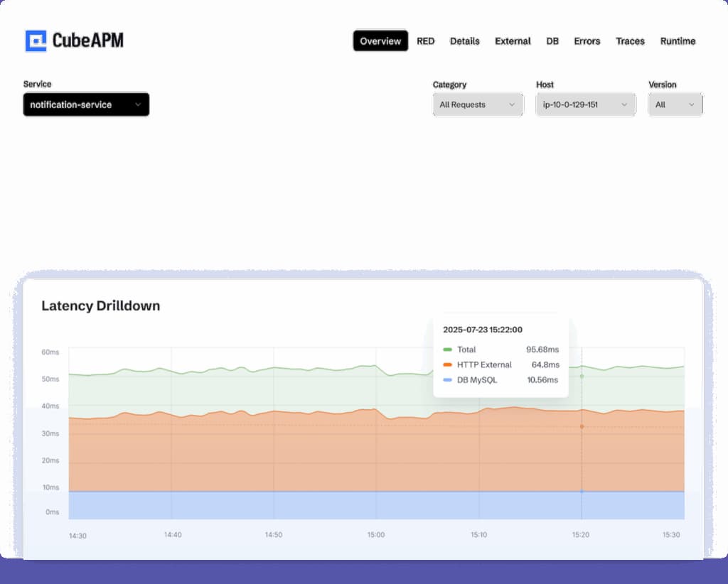Toggle the HTTP External series visibility
The image size is (728, 584).
point(483,364)
